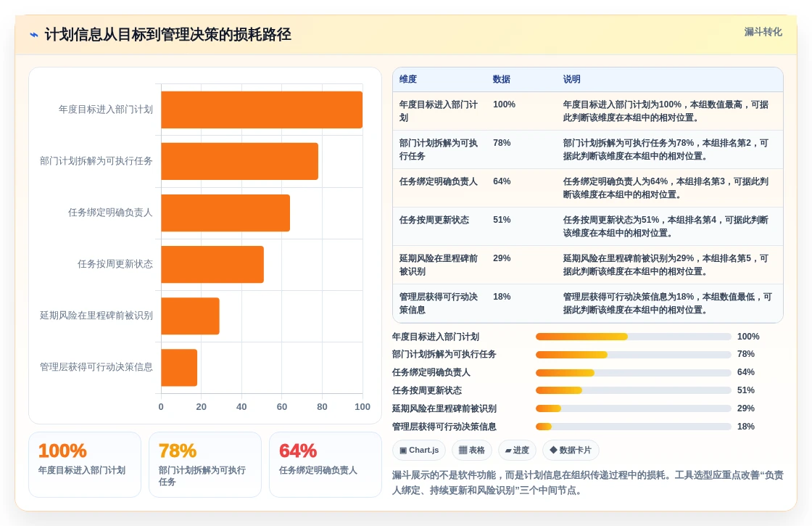Click the 说明 column header
The image size is (812, 526).
coord(572,79)
